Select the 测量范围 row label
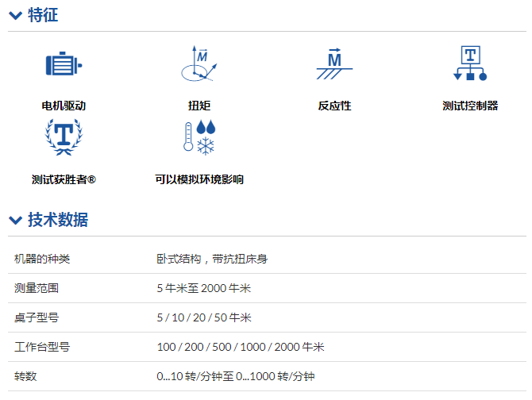 37,288
